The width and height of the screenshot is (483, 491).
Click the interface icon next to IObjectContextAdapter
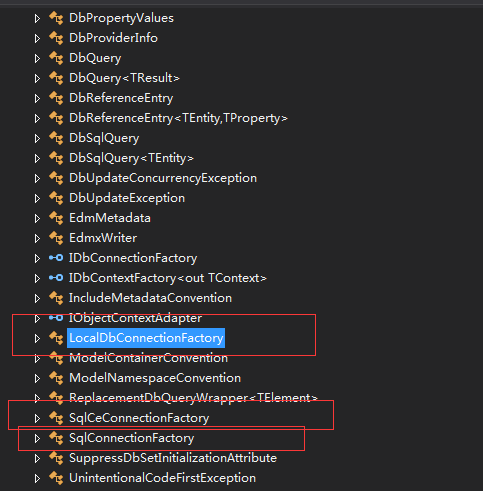56,318
